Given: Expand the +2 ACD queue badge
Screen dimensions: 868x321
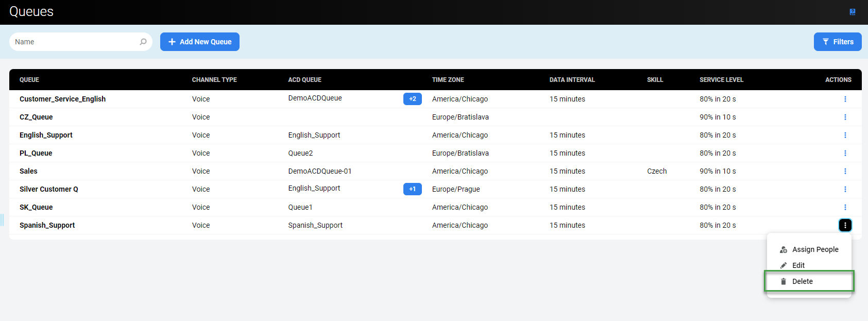Looking at the screenshot, I should pos(412,99).
